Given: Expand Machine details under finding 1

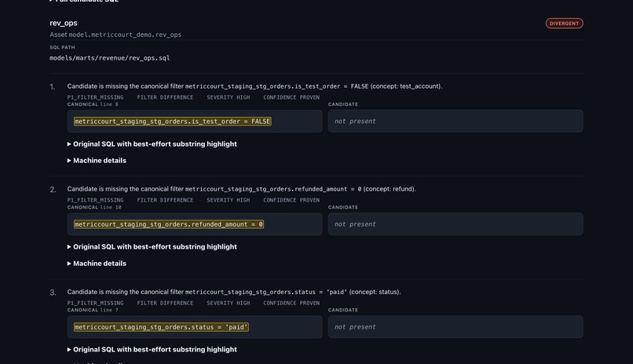Looking at the screenshot, I should 97,161.
